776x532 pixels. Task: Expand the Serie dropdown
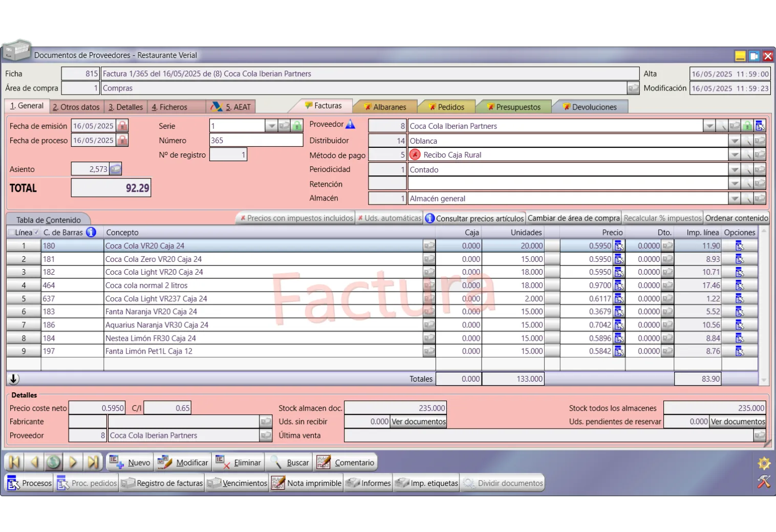click(271, 126)
